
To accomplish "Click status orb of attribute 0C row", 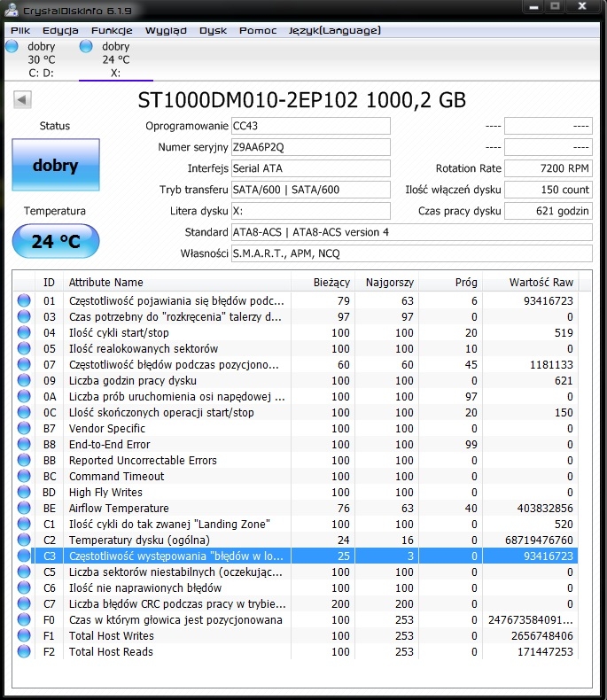I will [x=24, y=412].
